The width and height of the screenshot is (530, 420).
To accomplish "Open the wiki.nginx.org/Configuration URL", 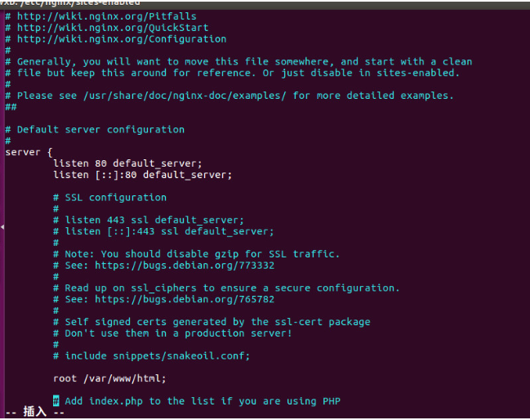I will coord(122,38).
